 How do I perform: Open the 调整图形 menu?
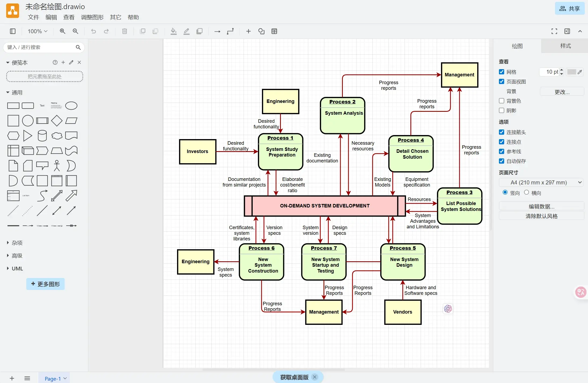[92, 17]
